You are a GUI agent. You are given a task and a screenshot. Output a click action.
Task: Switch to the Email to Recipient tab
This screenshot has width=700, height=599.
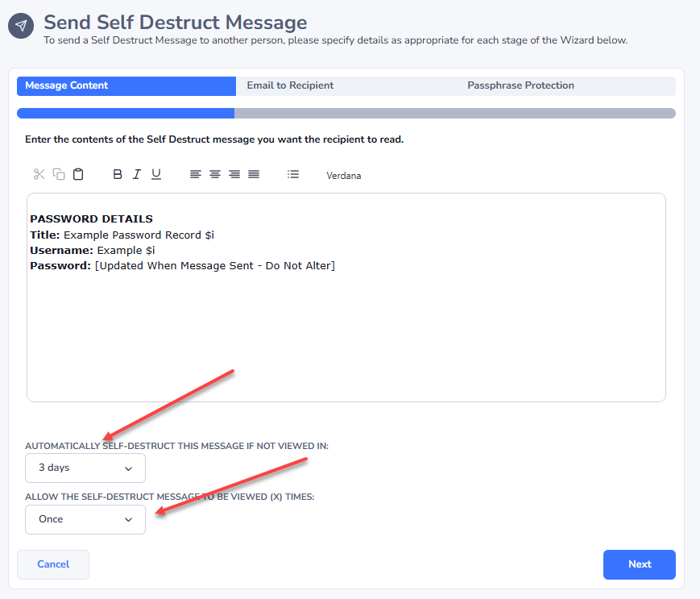point(290,85)
